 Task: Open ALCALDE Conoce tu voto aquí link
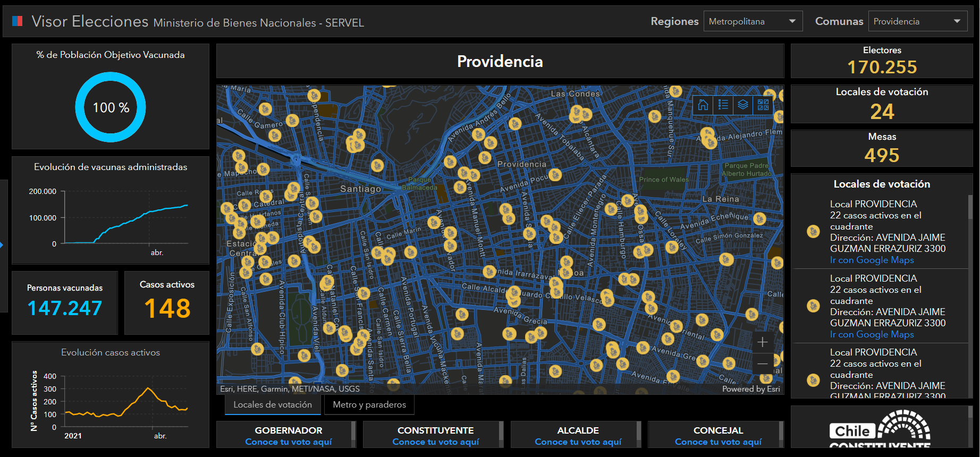(x=578, y=442)
